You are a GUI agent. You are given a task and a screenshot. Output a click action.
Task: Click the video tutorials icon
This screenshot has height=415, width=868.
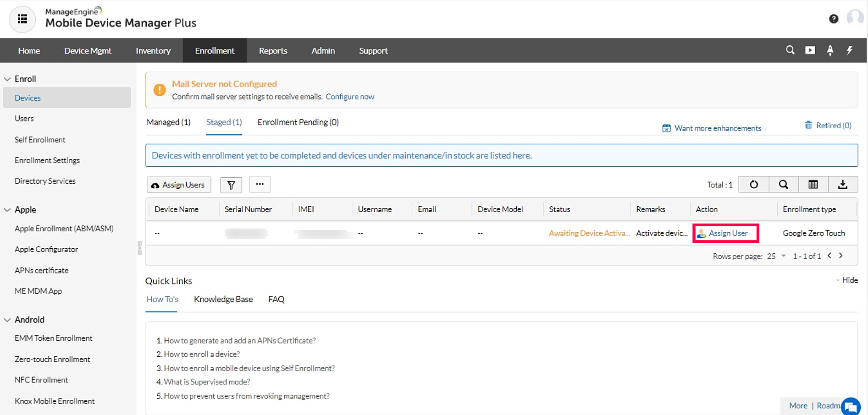pos(810,50)
